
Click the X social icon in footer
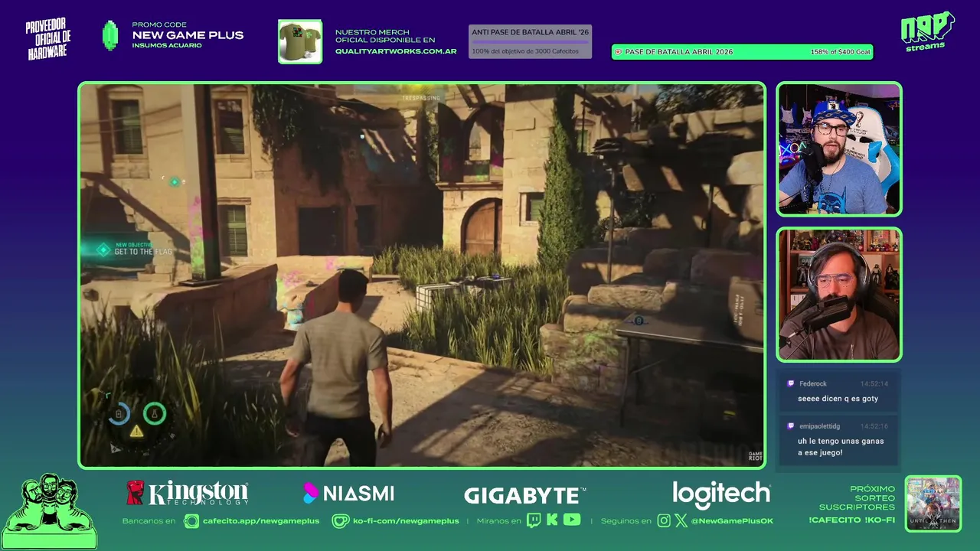(x=681, y=520)
